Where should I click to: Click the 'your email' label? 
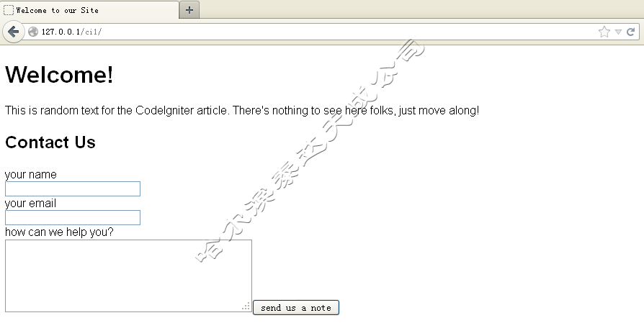[x=30, y=204]
